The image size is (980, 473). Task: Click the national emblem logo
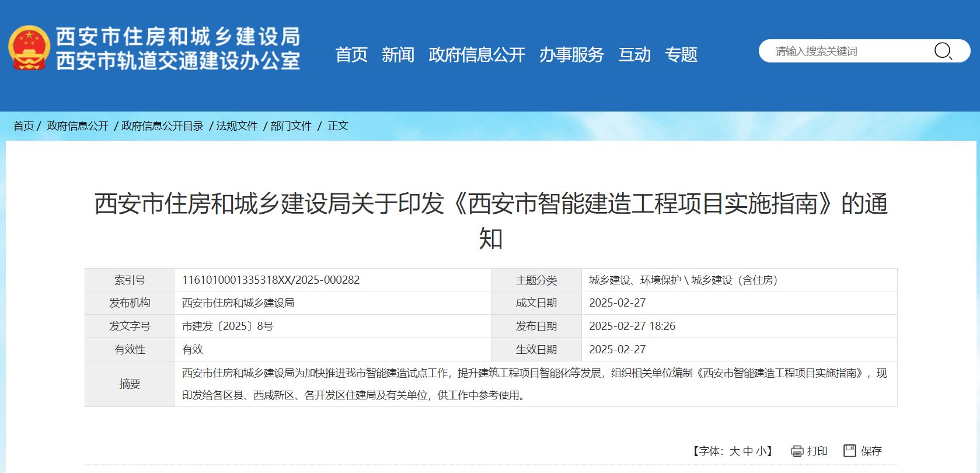29,48
